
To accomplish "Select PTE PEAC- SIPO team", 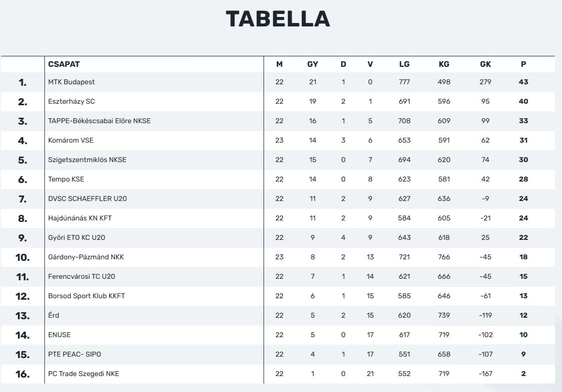I will pyautogui.click(x=75, y=354).
